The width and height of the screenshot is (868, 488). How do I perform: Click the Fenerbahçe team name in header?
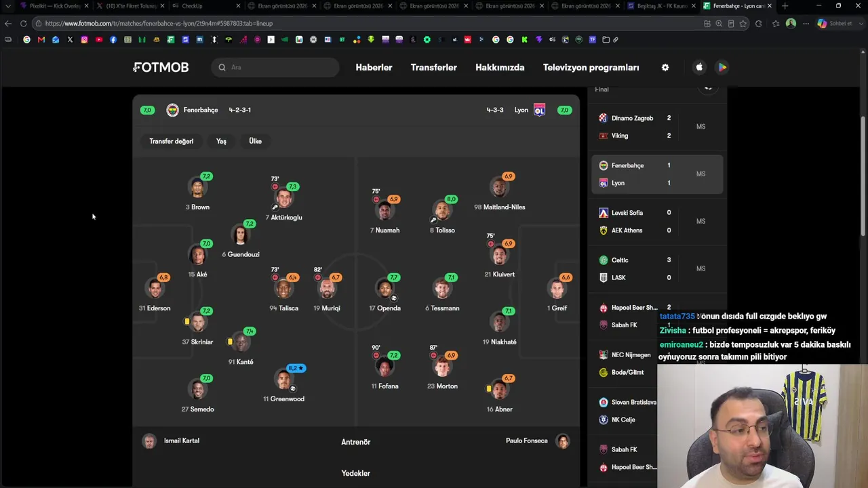pyautogui.click(x=201, y=110)
